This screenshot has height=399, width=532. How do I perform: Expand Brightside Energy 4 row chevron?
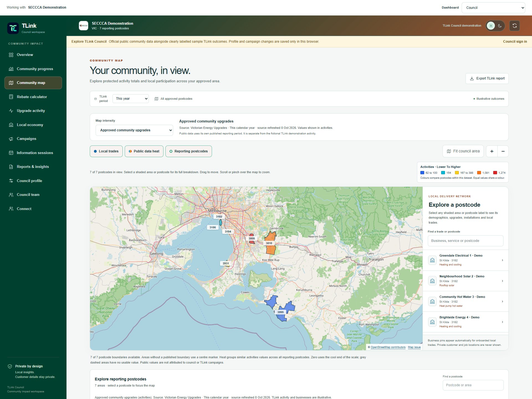[502, 322]
